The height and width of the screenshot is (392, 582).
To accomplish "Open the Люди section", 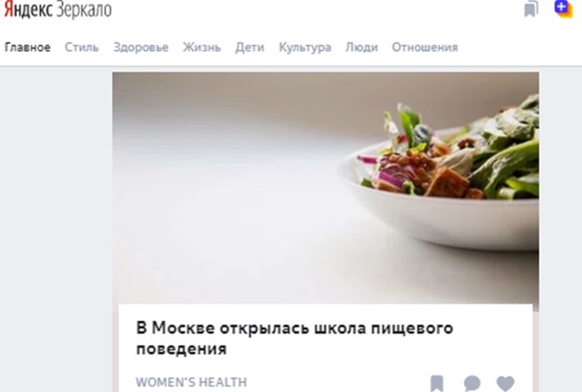I will (362, 47).
